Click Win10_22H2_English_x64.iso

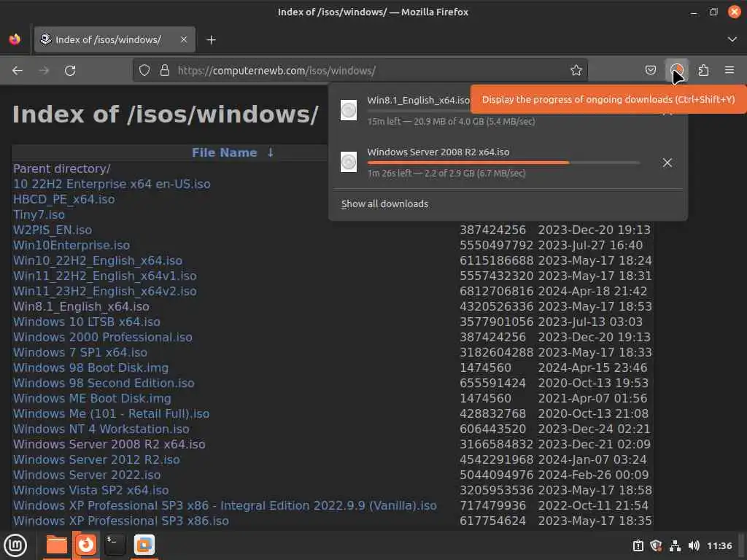(98, 260)
